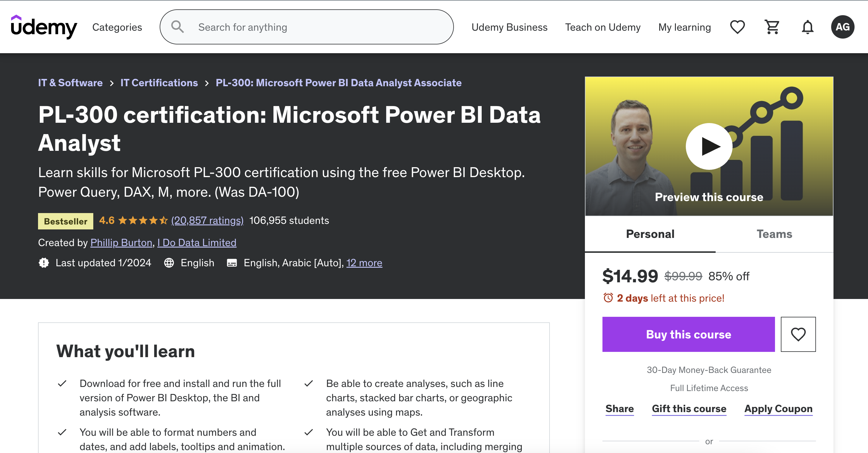Click the language globe icon

169,263
